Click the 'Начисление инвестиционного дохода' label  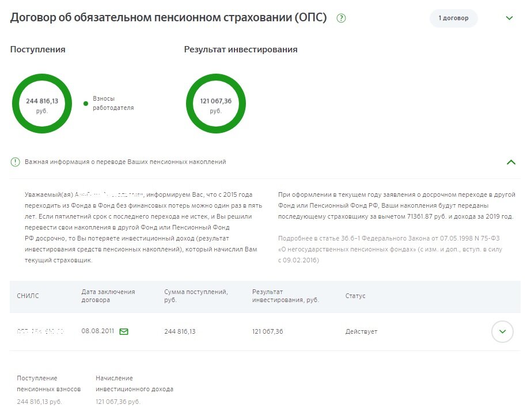(x=134, y=383)
